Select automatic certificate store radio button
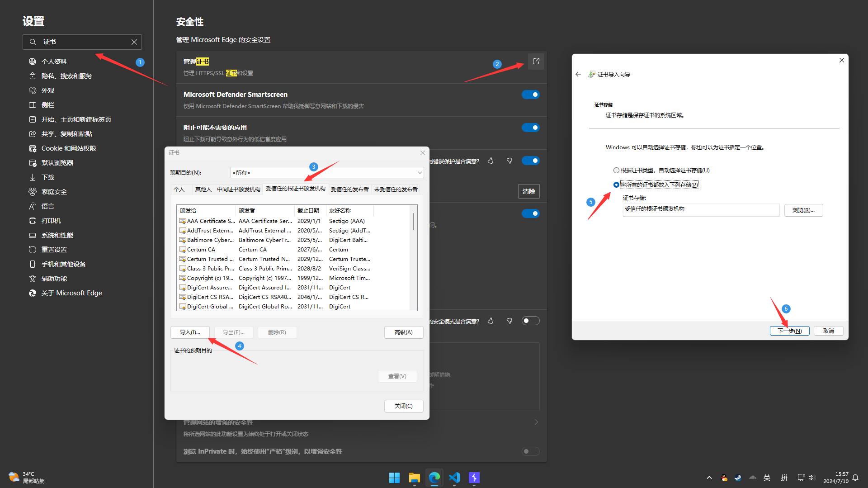 (x=616, y=171)
